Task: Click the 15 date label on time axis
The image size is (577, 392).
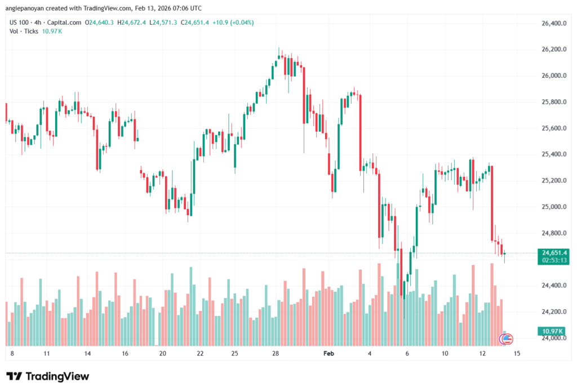Action: pos(518,353)
